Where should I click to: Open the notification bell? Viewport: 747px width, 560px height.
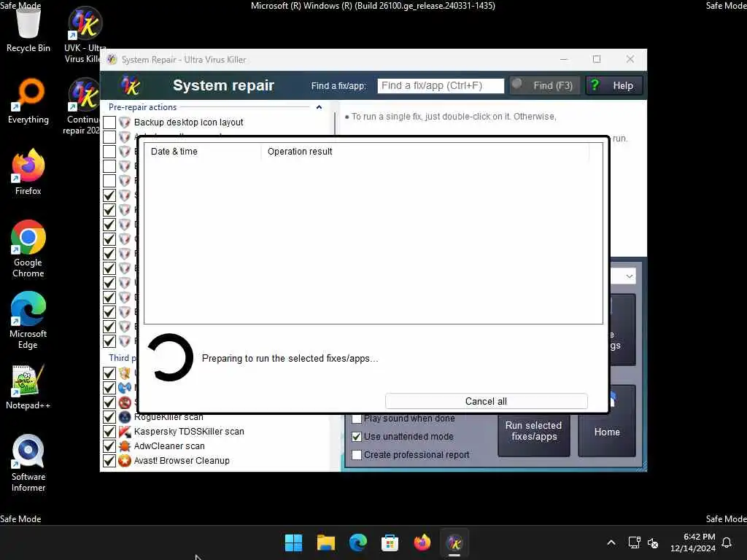[727, 542]
